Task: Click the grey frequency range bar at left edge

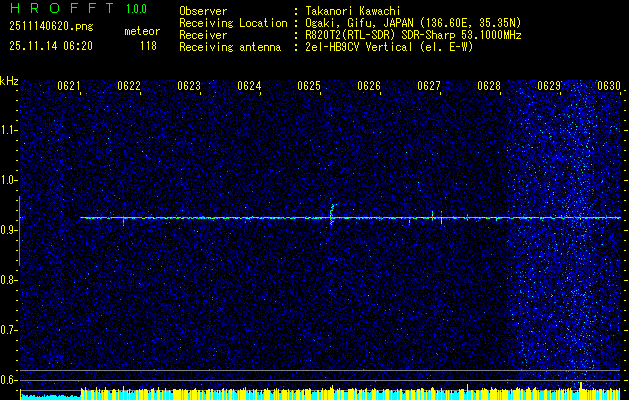Action: (19, 231)
